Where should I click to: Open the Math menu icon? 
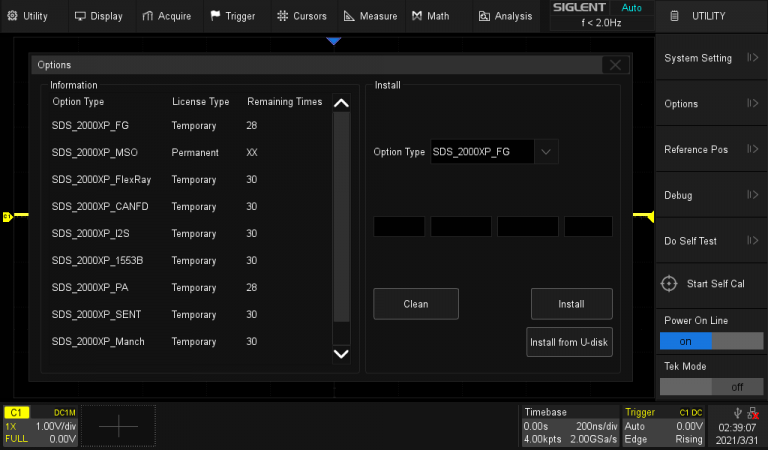pyautogui.click(x=416, y=16)
